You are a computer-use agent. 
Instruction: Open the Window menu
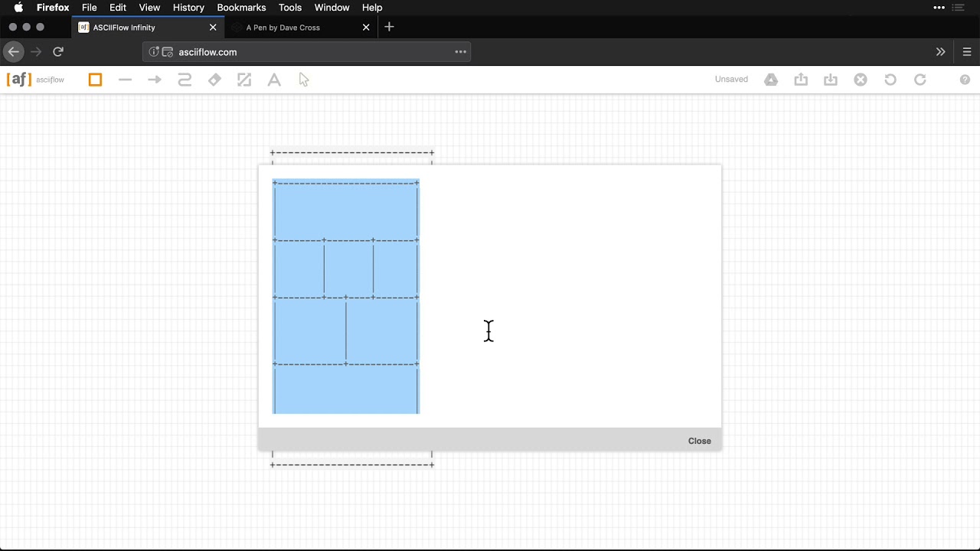click(x=332, y=8)
